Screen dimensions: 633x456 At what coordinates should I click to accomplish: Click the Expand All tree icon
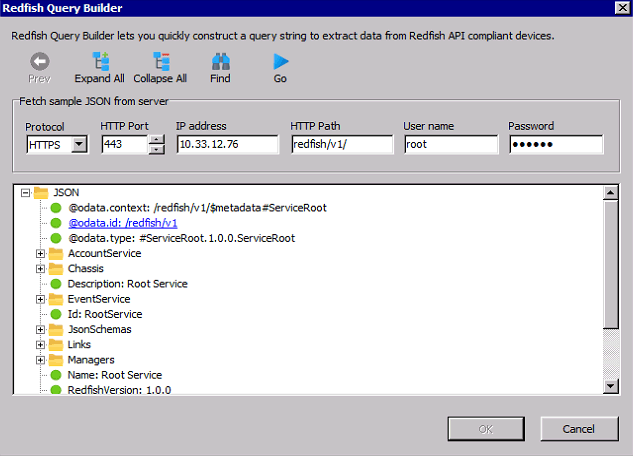point(100,61)
